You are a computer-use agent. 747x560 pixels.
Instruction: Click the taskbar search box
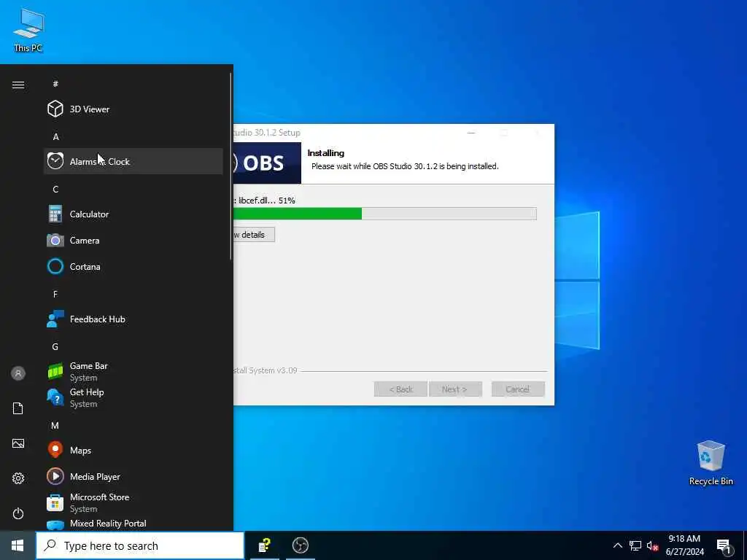[x=140, y=545]
